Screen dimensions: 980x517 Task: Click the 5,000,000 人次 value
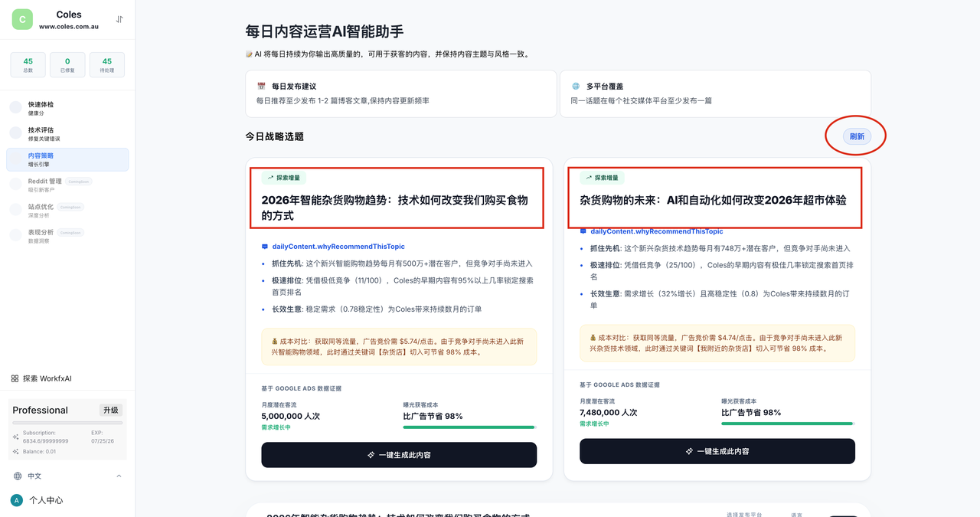291,416
